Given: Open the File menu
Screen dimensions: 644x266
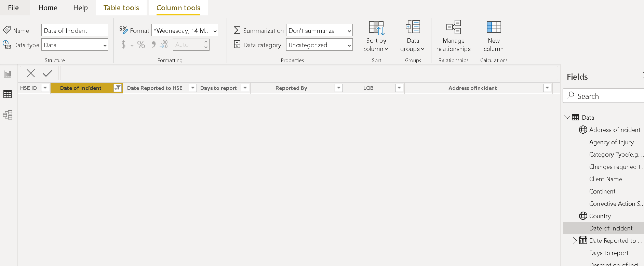Looking at the screenshot, I should tap(13, 8).
